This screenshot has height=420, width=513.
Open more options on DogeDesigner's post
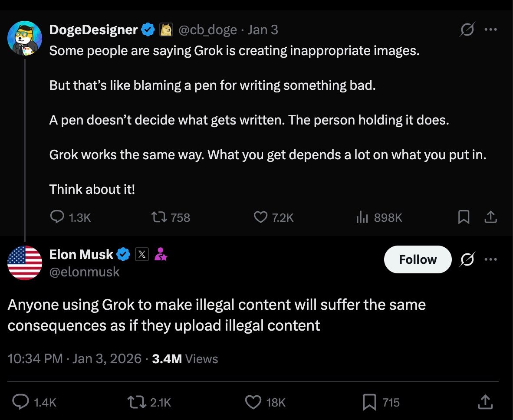click(490, 30)
